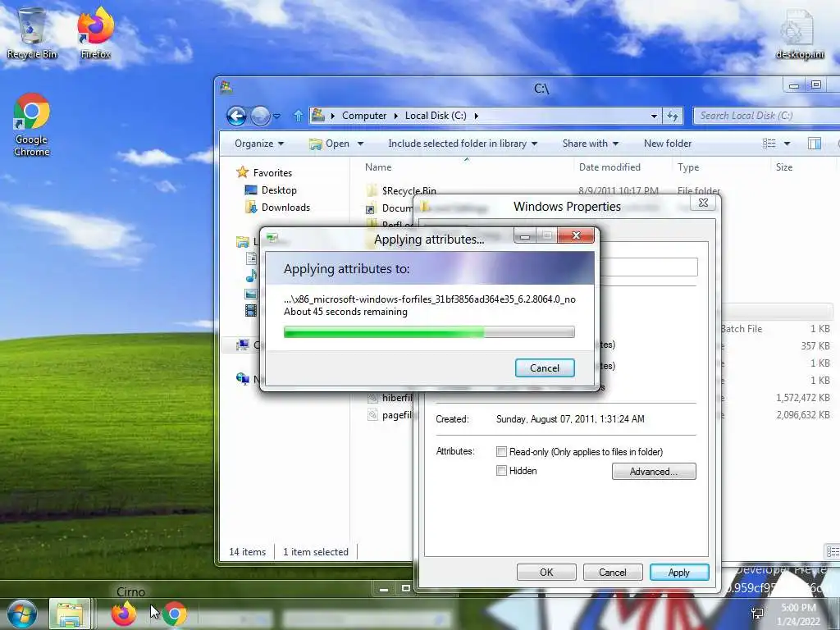This screenshot has width=840, height=630.
Task: Open the Organize menu
Action: point(258,144)
